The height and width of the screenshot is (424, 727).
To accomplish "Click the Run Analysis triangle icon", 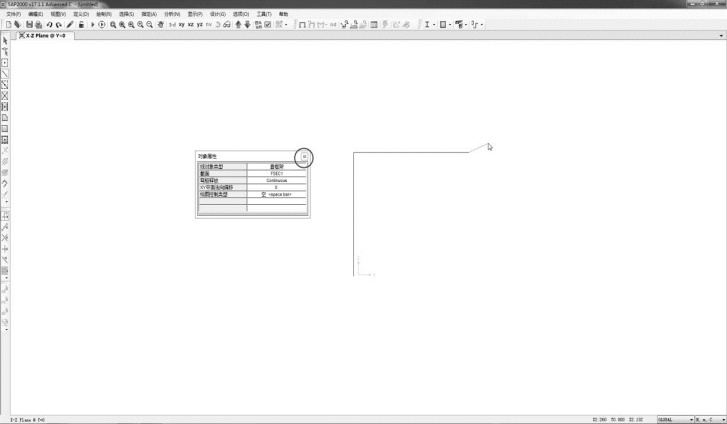I will [92, 25].
